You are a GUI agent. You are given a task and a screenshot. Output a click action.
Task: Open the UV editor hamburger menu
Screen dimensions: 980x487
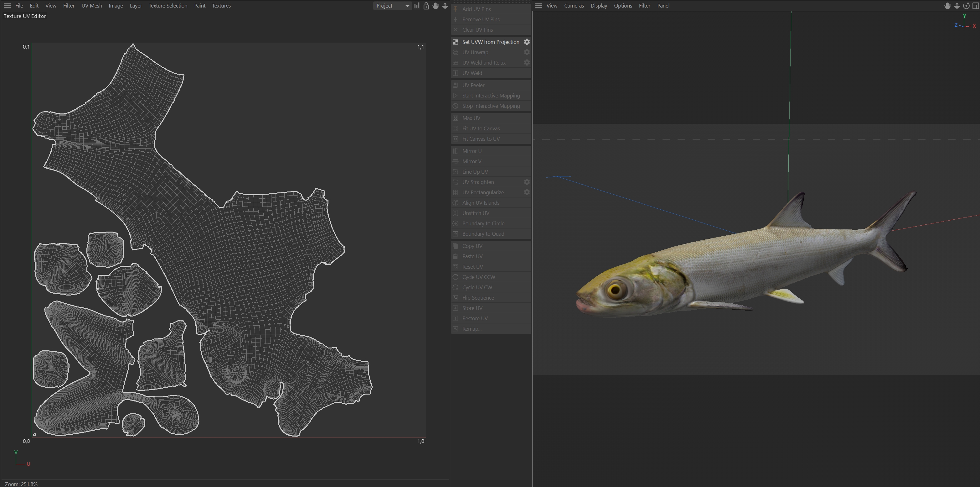pyautogui.click(x=7, y=6)
